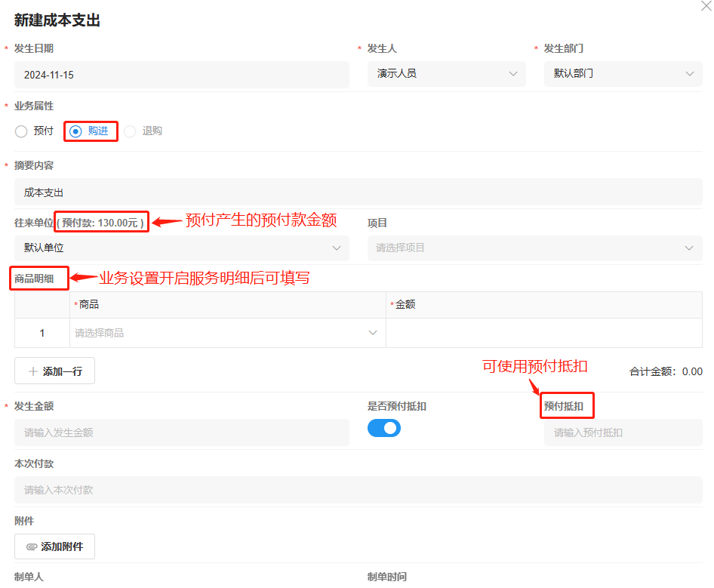
Task: Select the 预付 radio option
Action: (x=21, y=131)
